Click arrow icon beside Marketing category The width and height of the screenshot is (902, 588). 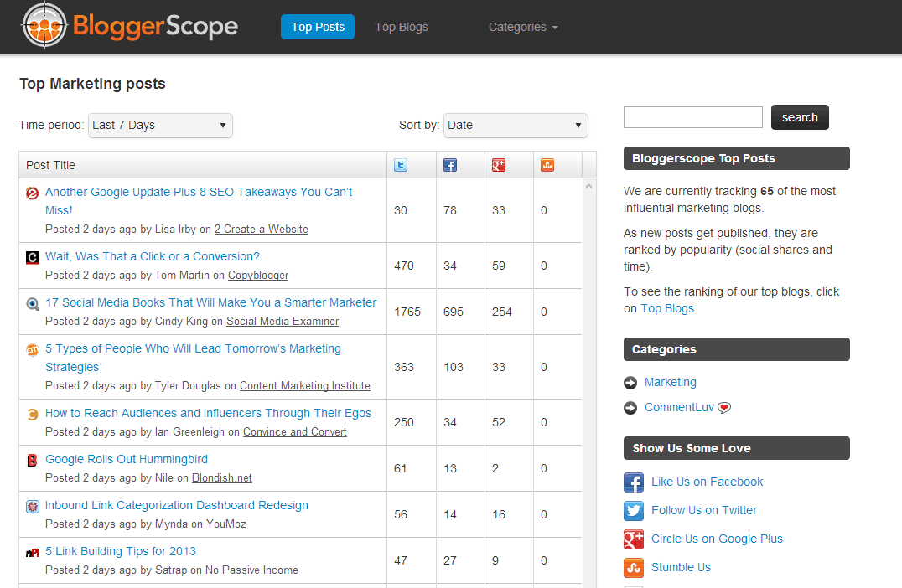coord(630,383)
